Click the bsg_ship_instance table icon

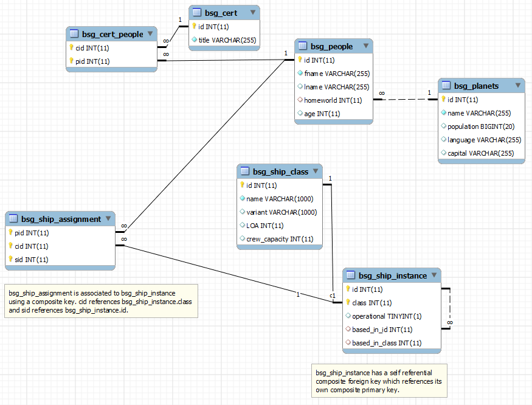[x=350, y=275]
